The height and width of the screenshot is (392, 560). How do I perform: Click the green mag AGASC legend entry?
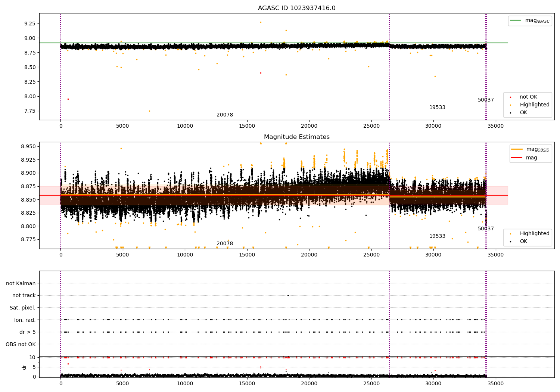(x=530, y=21)
